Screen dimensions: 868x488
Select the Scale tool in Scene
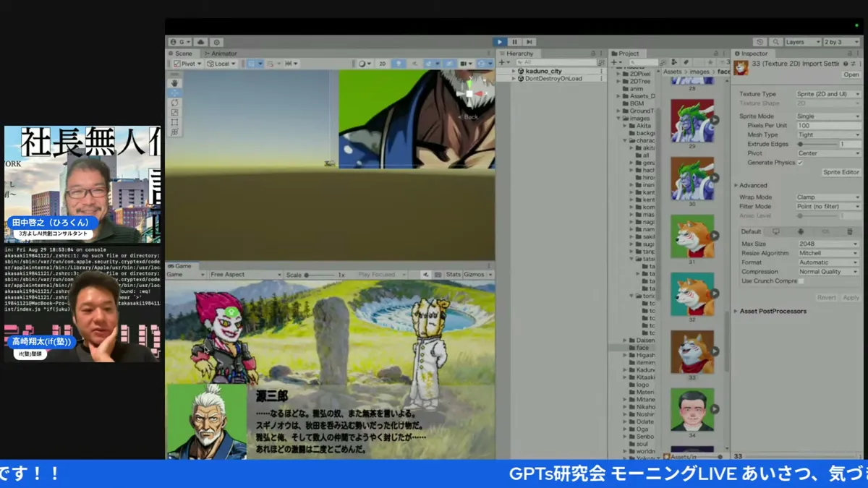(x=174, y=112)
